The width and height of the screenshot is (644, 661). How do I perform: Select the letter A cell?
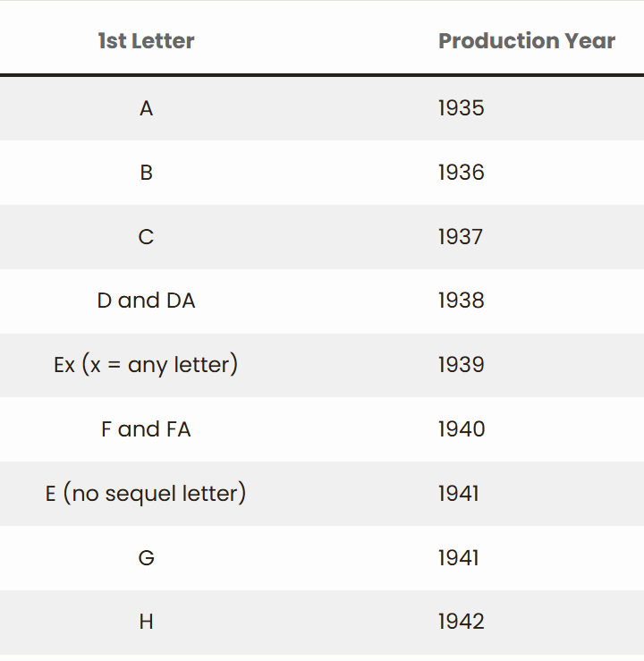(147, 108)
